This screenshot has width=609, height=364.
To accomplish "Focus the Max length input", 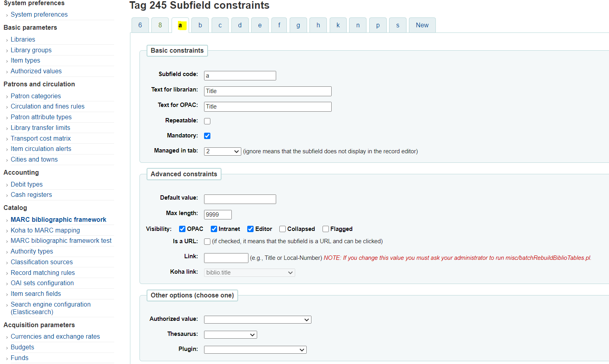I will 218,215.
